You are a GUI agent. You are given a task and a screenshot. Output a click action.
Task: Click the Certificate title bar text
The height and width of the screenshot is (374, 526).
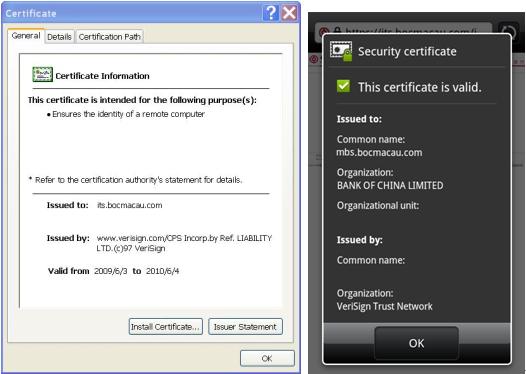[x=31, y=13]
